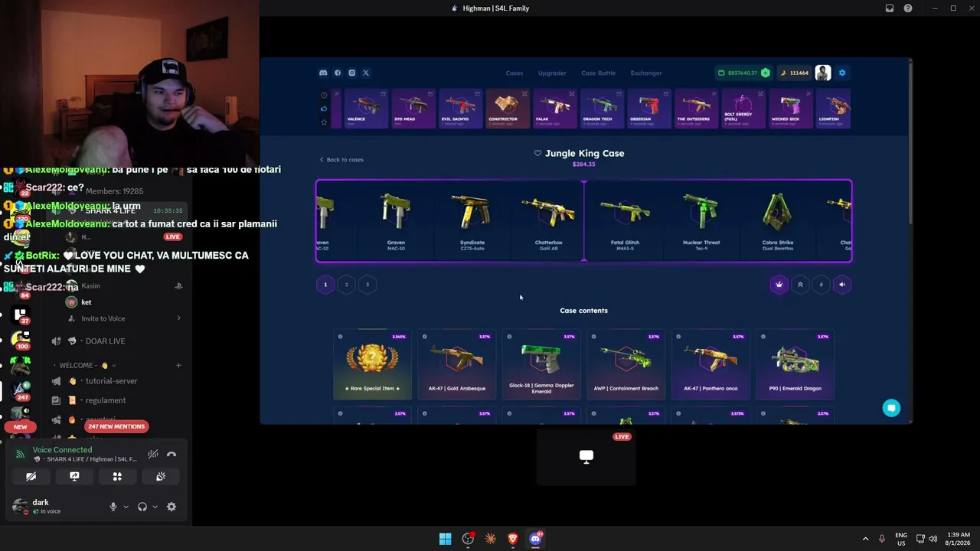
Task: Favorite the Jungle King Case heart icon
Action: [x=537, y=153]
